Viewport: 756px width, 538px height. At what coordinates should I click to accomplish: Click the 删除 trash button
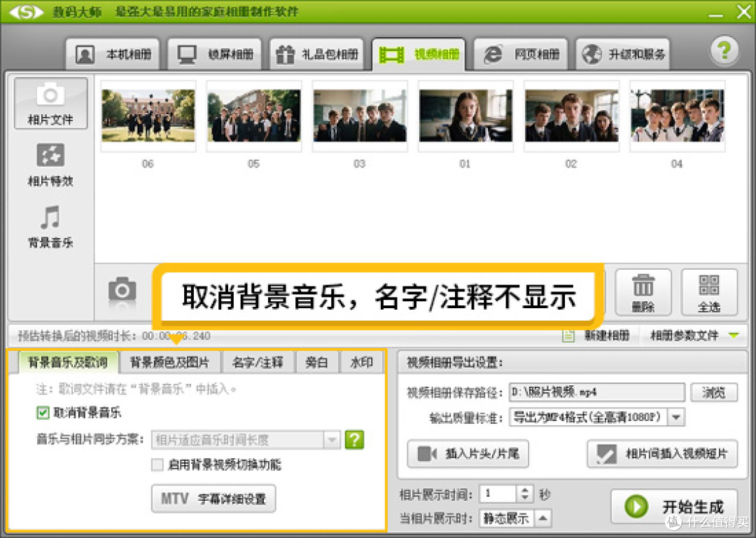click(643, 292)
